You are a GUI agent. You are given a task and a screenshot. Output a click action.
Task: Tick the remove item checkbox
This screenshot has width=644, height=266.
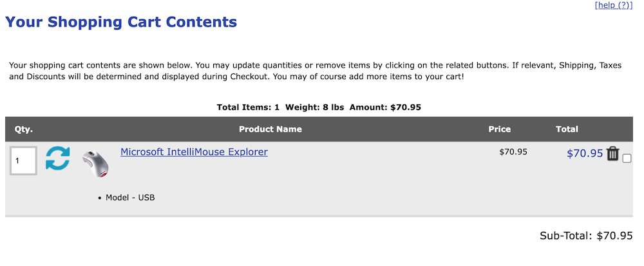[627, 158]
